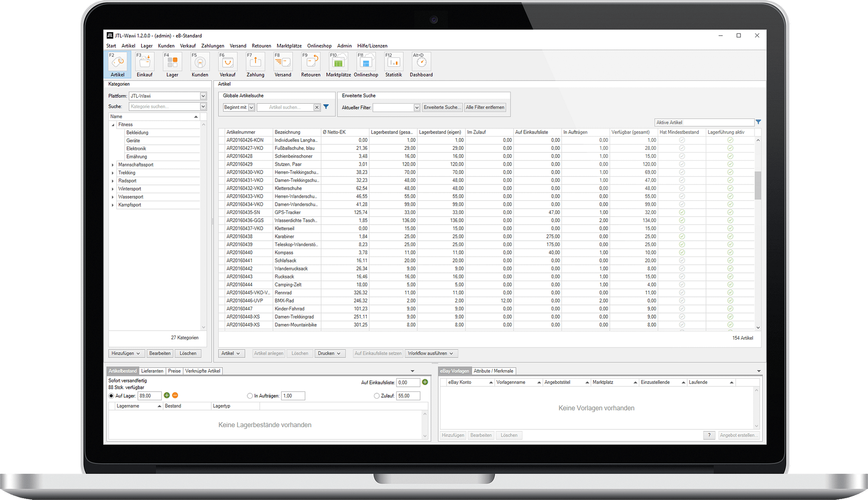Click the Erweiterte Suche... button
Screen dimensions: 868x500
click(442, 107)
